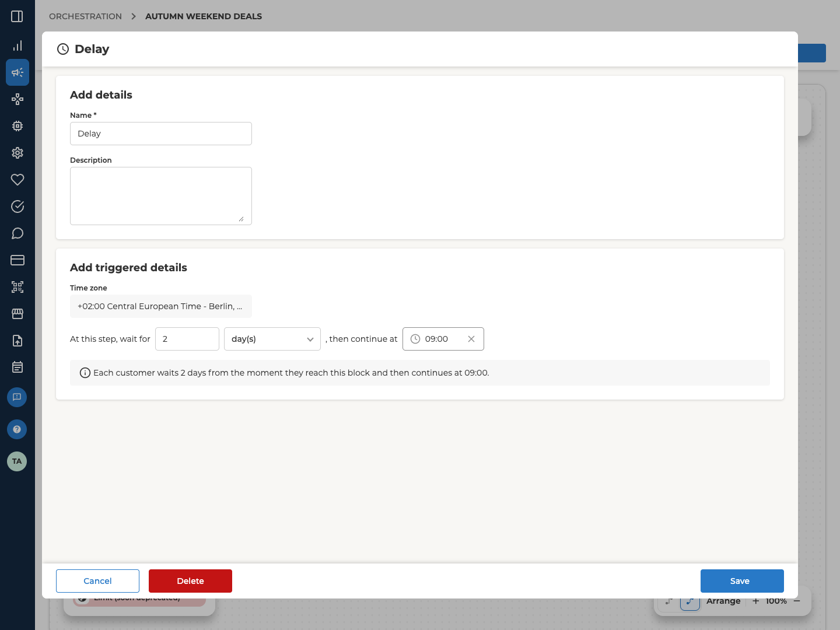Click Arrange on the canvas toolbar
The width and height of the screenshot is (840, 630).
pos(723,601)
